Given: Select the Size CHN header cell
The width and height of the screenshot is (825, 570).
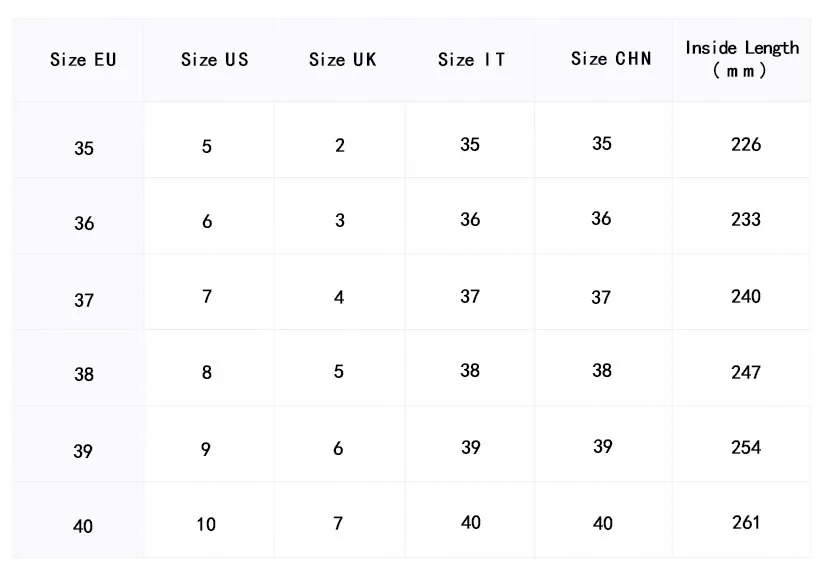Looking at the screenshot, I should point(611,59).
